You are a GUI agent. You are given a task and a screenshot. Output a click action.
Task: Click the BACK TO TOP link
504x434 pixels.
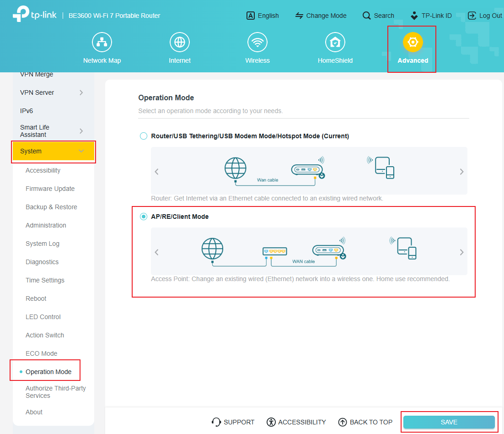(x=365, y=422)
